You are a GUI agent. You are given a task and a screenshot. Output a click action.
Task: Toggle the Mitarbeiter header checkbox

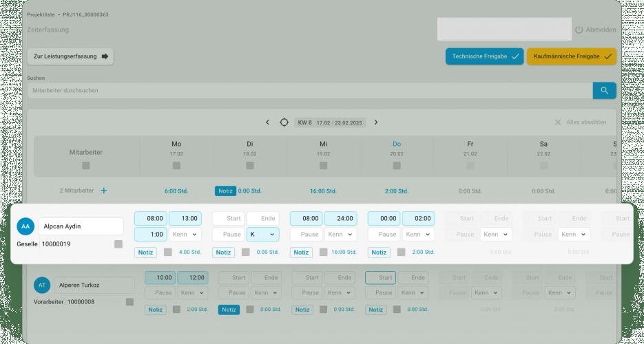(x=86, y=166)
